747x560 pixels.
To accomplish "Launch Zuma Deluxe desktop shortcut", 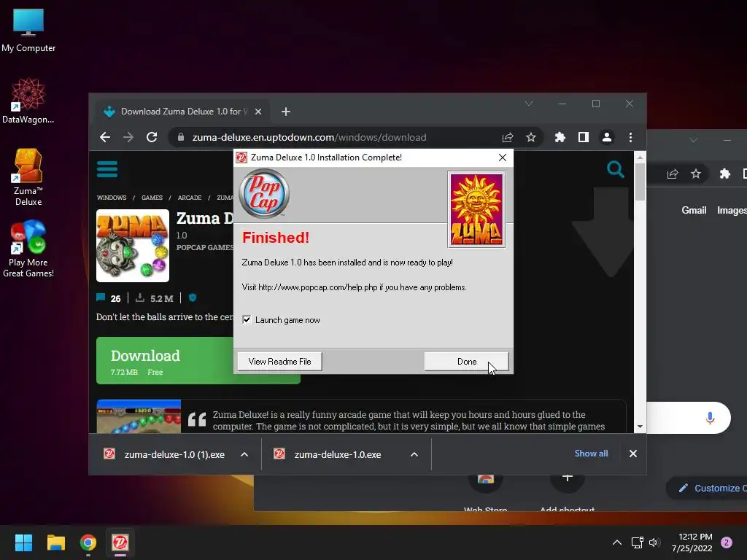I will point(28,177).
